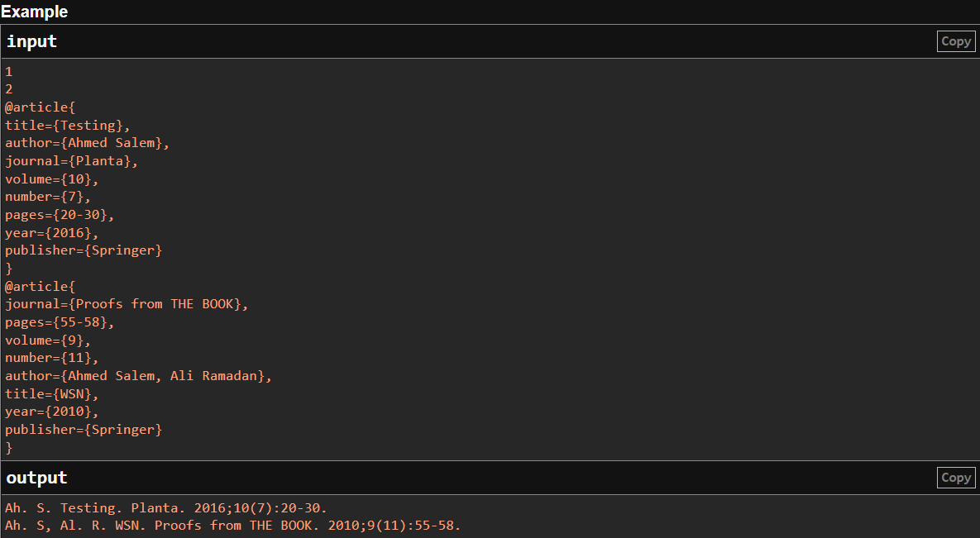
Task: Click output line ending 2016;10(7):20-30.
Action: (x=165, y=507)
